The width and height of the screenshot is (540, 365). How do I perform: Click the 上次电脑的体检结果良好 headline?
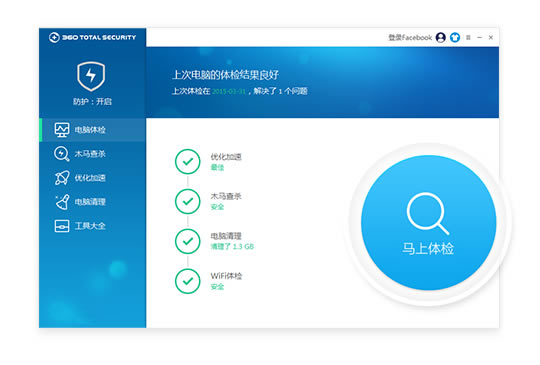coord(226,75)
